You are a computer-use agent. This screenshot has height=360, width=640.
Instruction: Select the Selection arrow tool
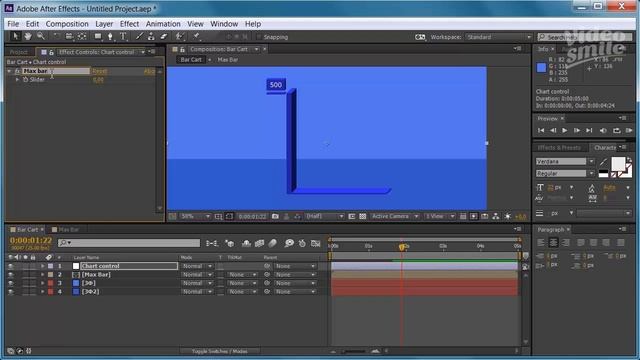[15, 36]
